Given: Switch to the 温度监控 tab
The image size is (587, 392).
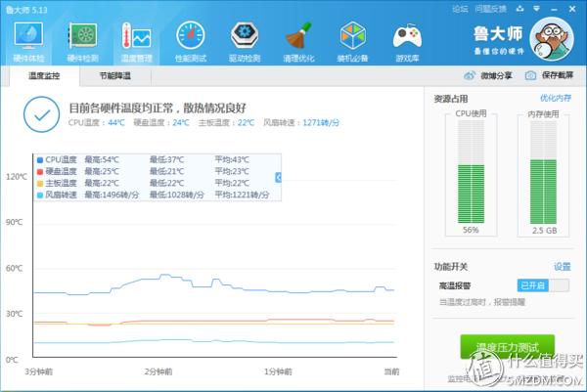Looking at the screenshot, I should 44,76.
